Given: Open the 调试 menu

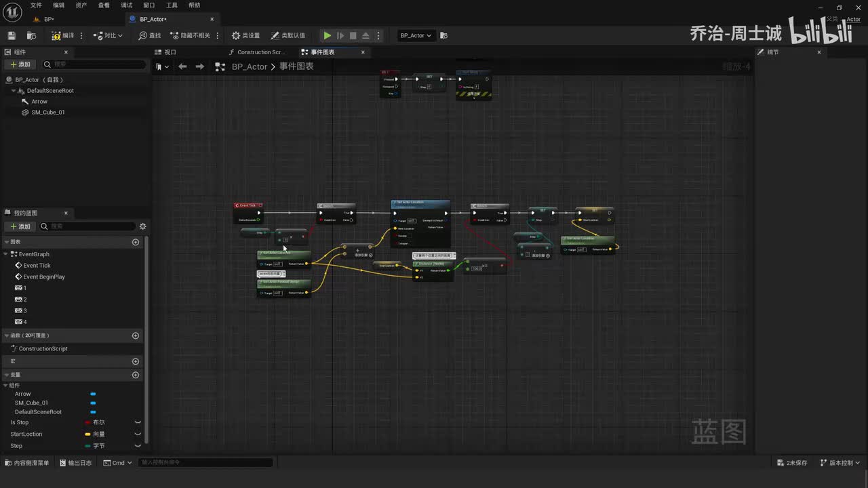Looking at the screenshot, I should (x=127, y=5).
